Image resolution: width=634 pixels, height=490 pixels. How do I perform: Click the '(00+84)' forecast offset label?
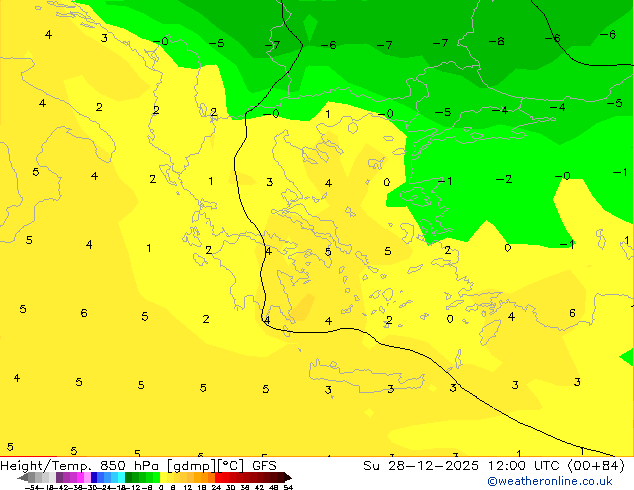[x=596, y=466]
